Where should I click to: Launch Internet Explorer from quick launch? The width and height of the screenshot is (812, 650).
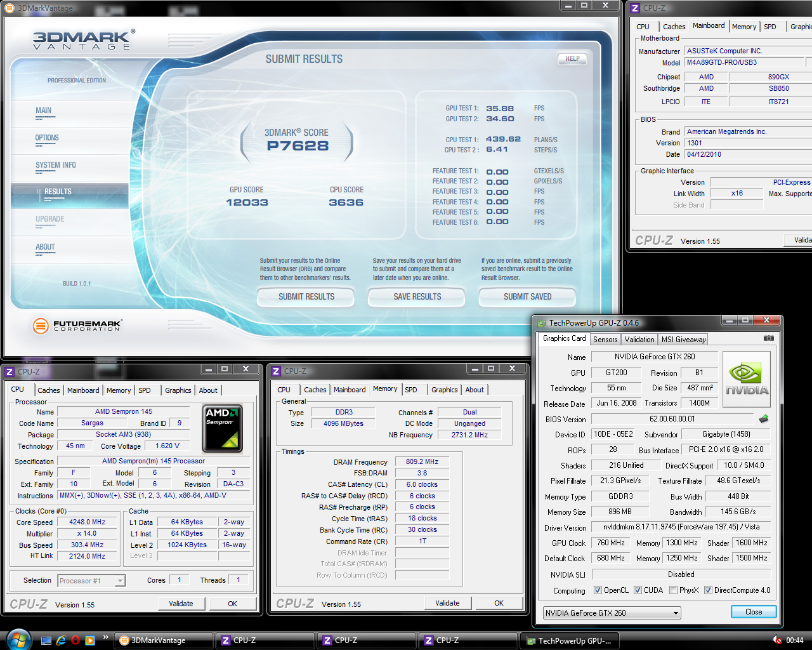(61, 640)
